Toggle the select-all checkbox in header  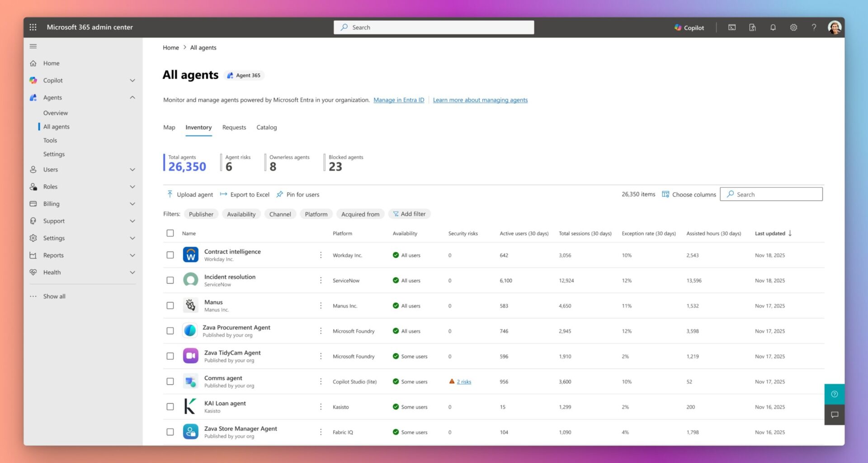[170, 233]
